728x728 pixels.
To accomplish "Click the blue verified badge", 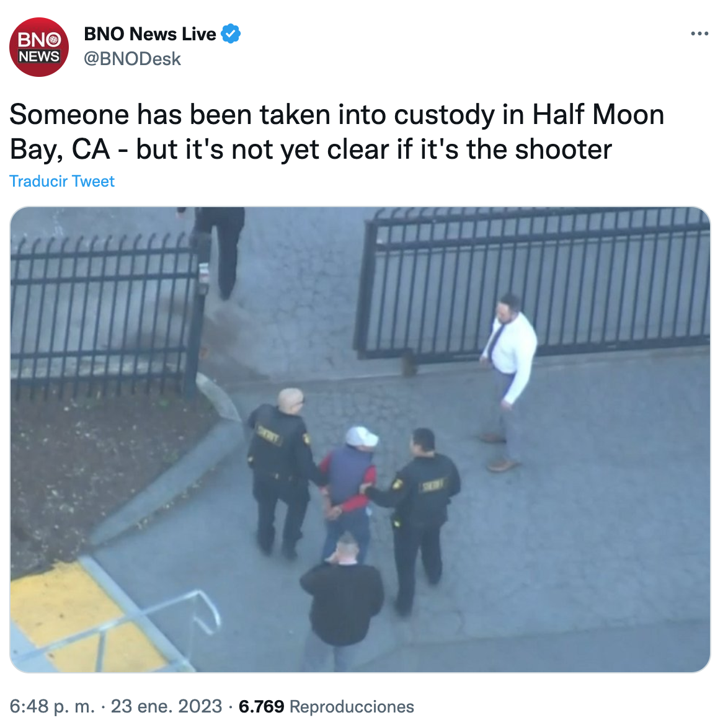I will (x=231, y=34).
